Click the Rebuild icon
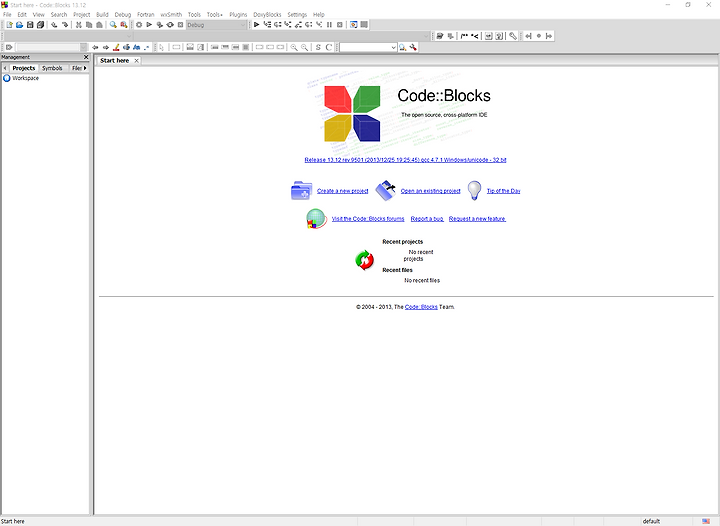720x526 pixels. (170, 25)
